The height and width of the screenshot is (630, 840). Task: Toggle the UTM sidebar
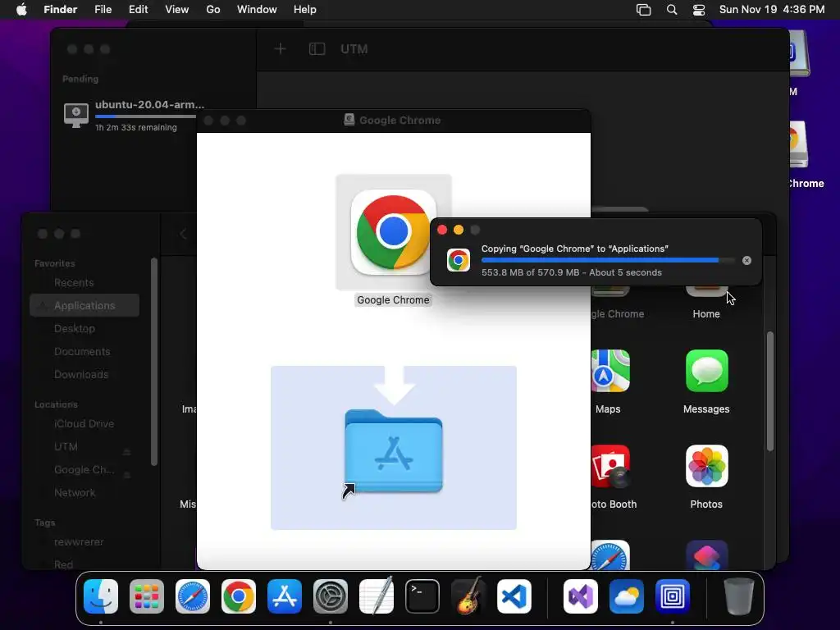point(317,49)
